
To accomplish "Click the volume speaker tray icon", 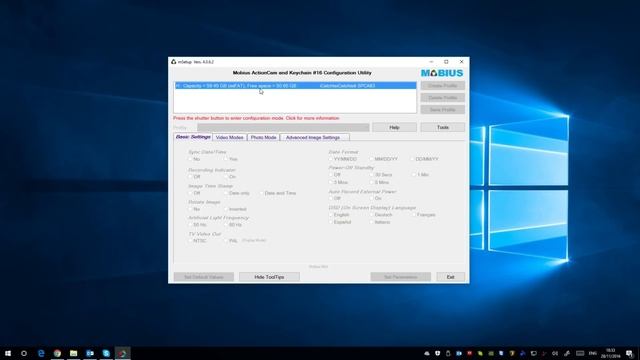I will coord(555,353).
